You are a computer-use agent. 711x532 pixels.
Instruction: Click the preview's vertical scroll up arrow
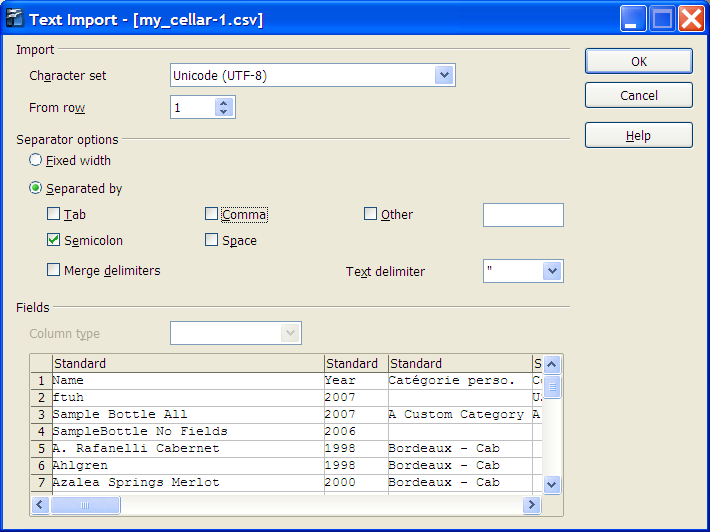[x=551, y=364]
